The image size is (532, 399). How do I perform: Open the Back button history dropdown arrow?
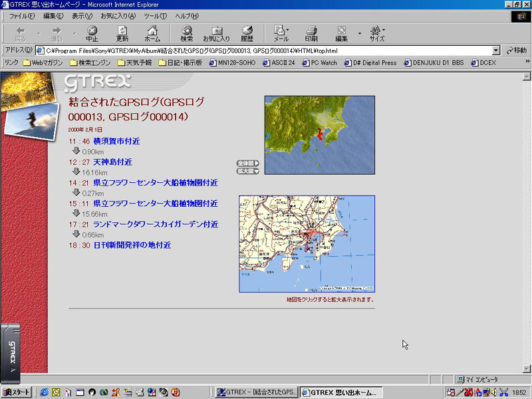point(39,33)
